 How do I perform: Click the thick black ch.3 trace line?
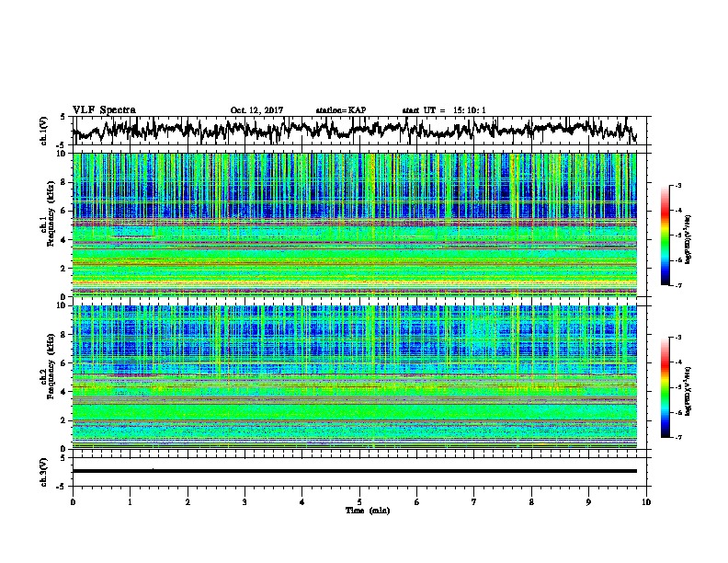click(x=355, y=471)
